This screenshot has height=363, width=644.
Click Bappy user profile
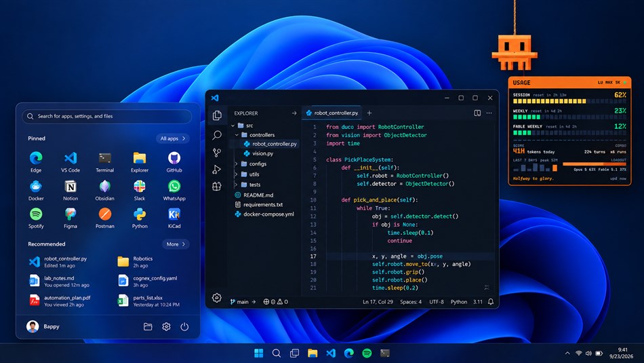[43, 326]
